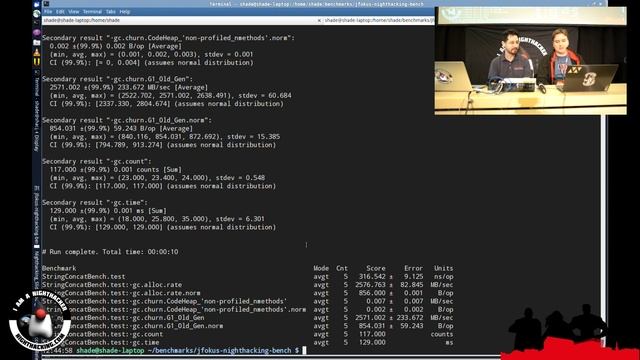Open the purple circular app in side panel
This screenshot has width=640, height=360.
pyautogui.click(x=37, y=32)
